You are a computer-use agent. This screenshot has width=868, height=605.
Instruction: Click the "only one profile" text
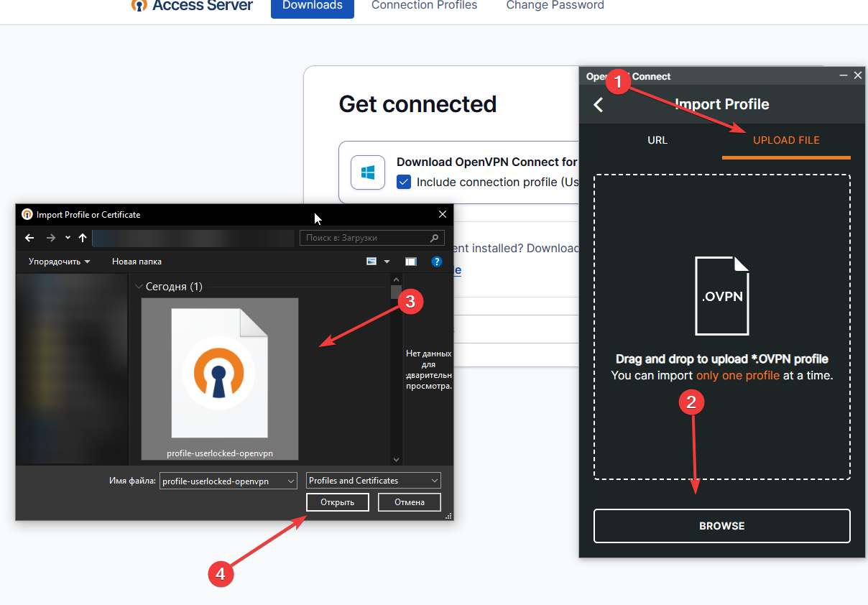(738, 376)
